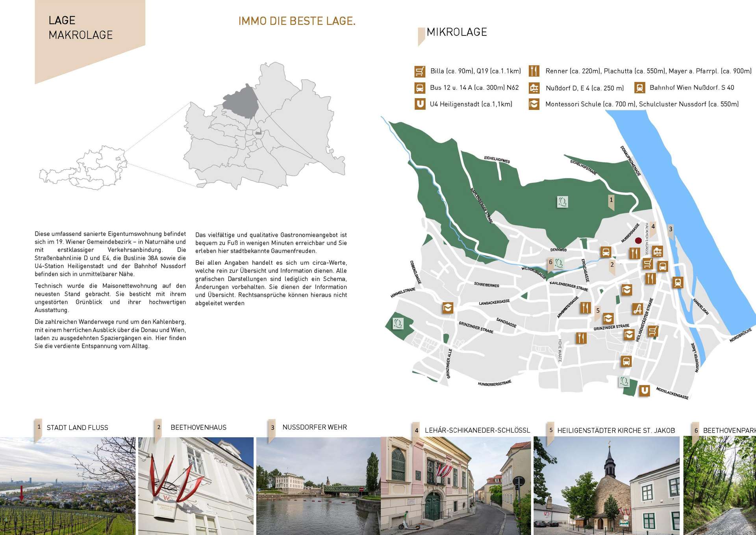Click map marker number 1 in the green area
Viewport: 756px width, 535px height.
611,201
